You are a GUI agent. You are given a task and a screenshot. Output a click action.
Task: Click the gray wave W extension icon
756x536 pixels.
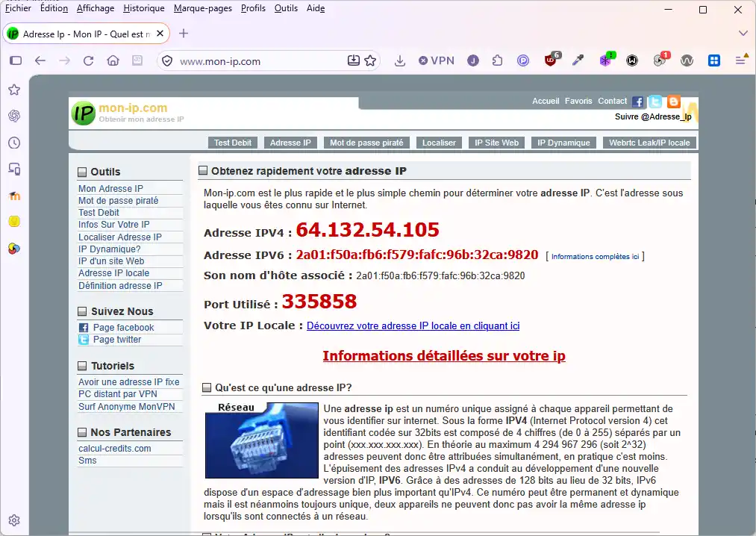point(687,60)
